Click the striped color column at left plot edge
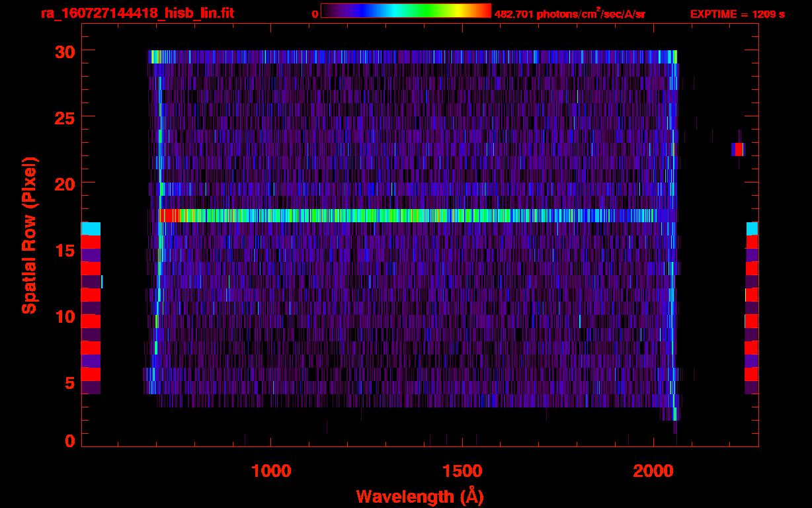Image resolution: width=812 pixels, height=508 pixels. click(x=91, y=308)
